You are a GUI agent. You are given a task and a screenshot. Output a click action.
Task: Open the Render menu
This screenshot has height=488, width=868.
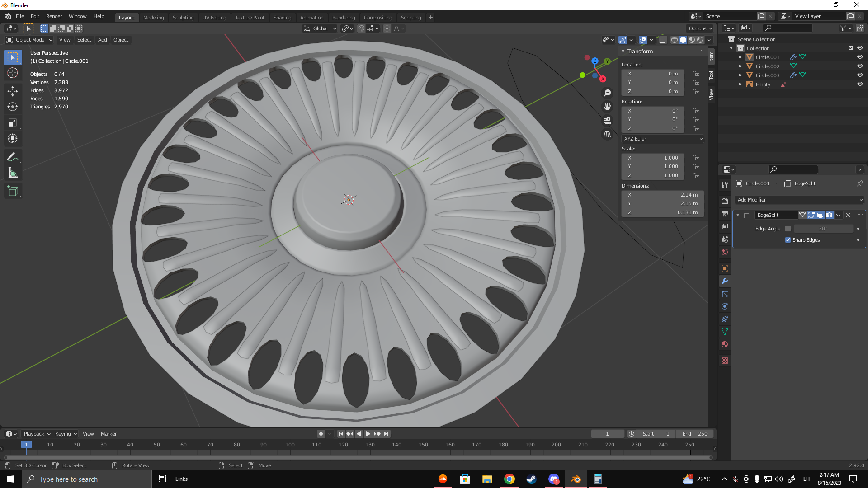(54, 16)
